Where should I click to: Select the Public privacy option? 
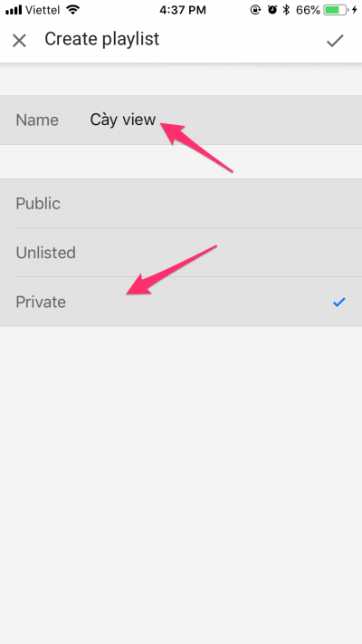(x=181, y=203)
